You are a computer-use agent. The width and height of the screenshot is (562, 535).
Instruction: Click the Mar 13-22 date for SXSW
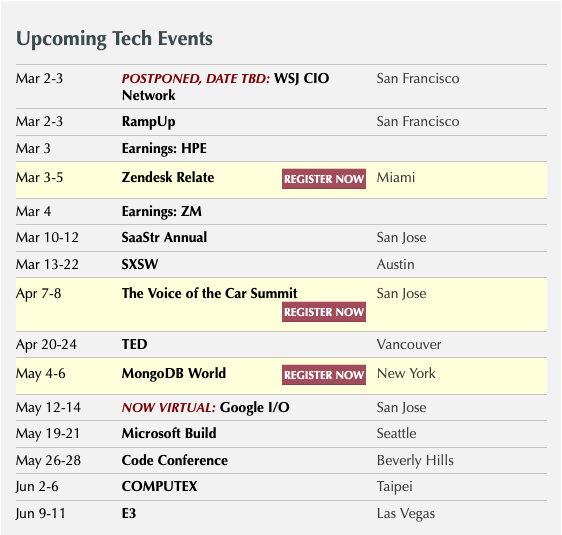tap(47, 264)
